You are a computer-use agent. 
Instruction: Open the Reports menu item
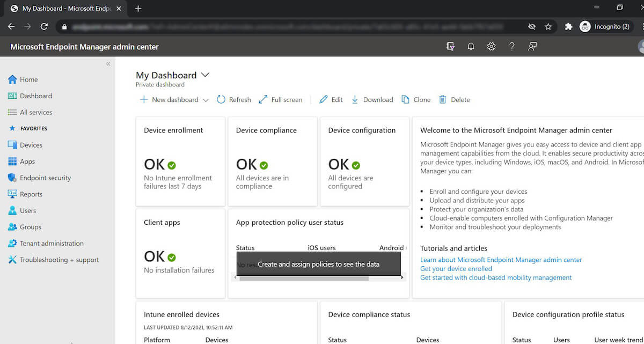click(x=31, y=194)
